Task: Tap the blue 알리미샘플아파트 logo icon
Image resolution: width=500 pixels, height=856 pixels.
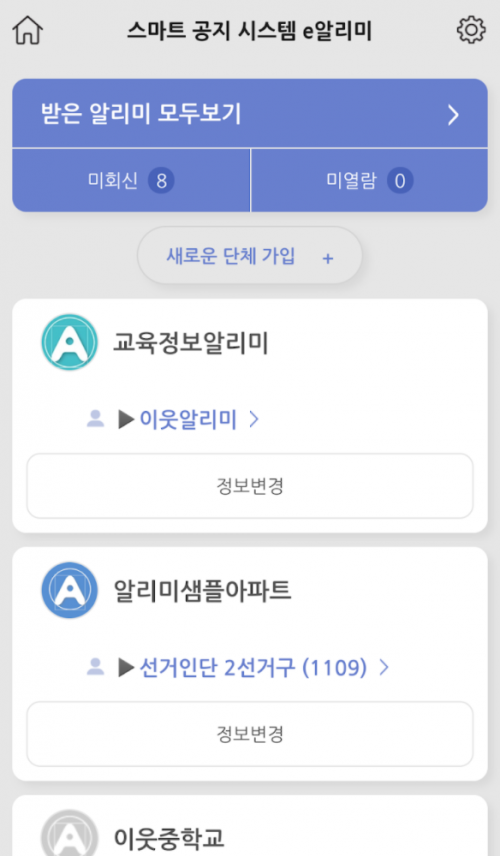Action: 70,590
